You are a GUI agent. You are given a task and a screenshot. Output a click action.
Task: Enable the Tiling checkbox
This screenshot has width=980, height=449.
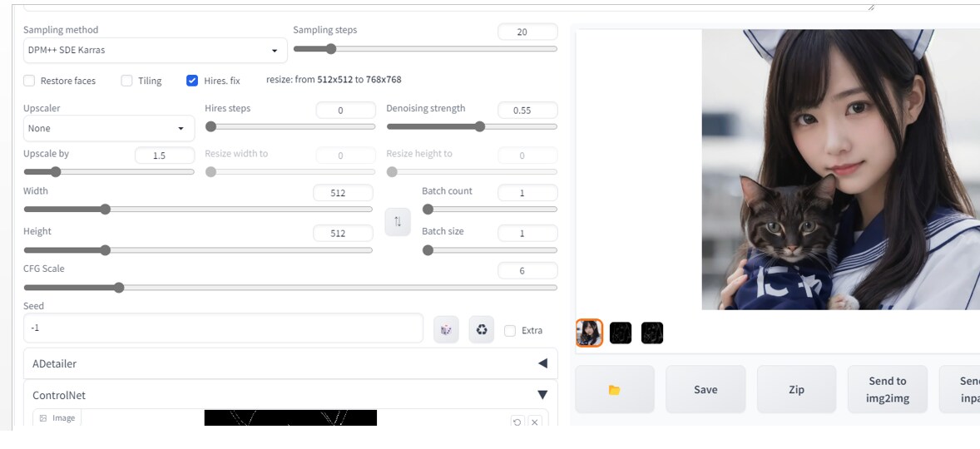pyautogui.click(x=127, y=81)
